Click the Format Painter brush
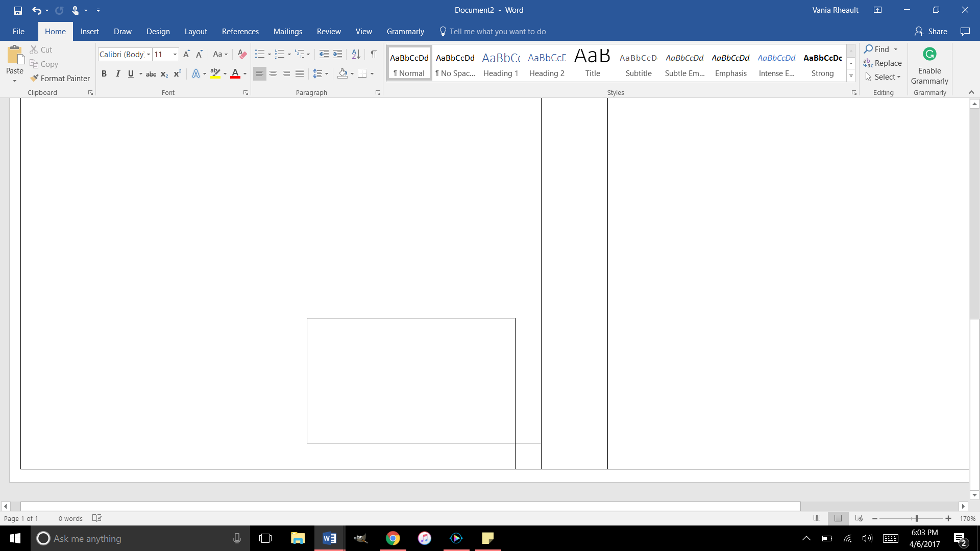Screen dimensions: 980x551 click(35, 78)
